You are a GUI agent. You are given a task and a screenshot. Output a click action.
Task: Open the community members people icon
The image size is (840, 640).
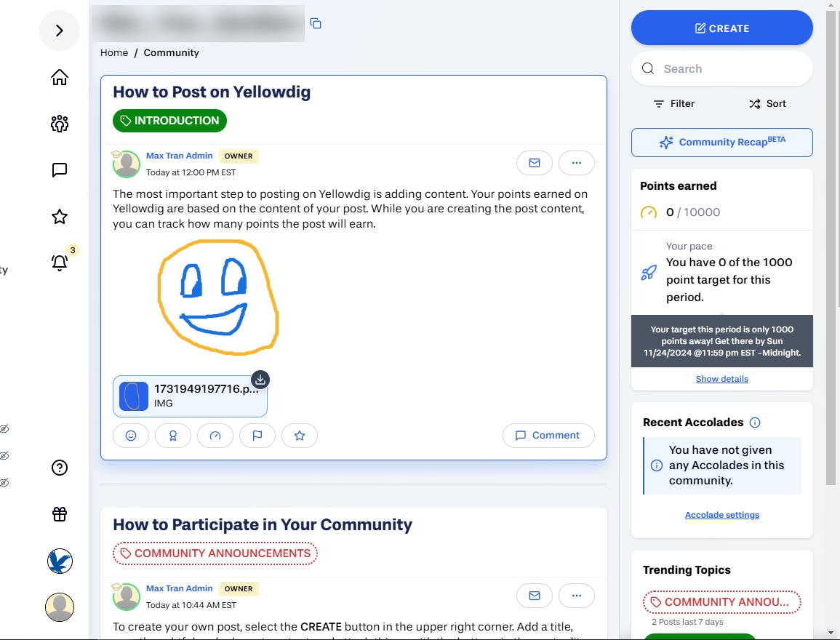[x=60, y=124]
